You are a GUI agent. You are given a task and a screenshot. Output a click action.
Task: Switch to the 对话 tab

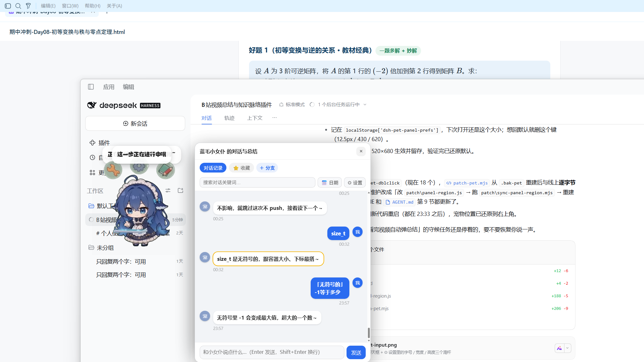[206, 118]
